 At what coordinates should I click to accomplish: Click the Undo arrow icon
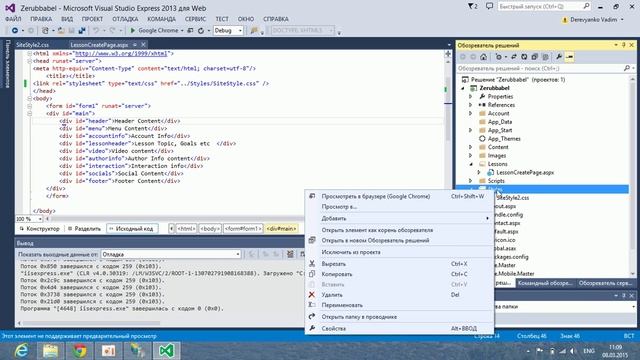click(x=96, y=31)
